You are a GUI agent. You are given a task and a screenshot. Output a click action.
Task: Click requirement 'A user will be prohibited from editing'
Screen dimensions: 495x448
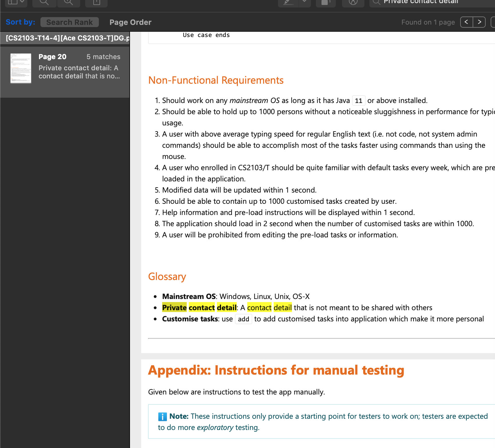click(280, 235)
